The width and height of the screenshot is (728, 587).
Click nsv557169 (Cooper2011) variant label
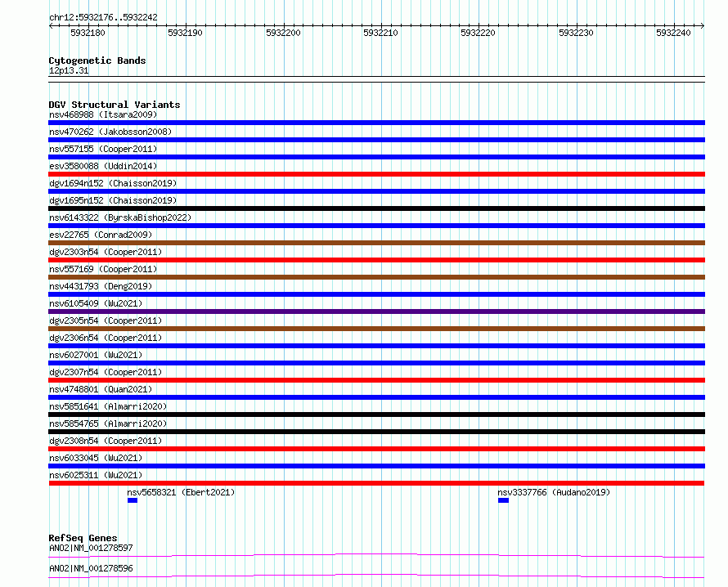(103, 269)
